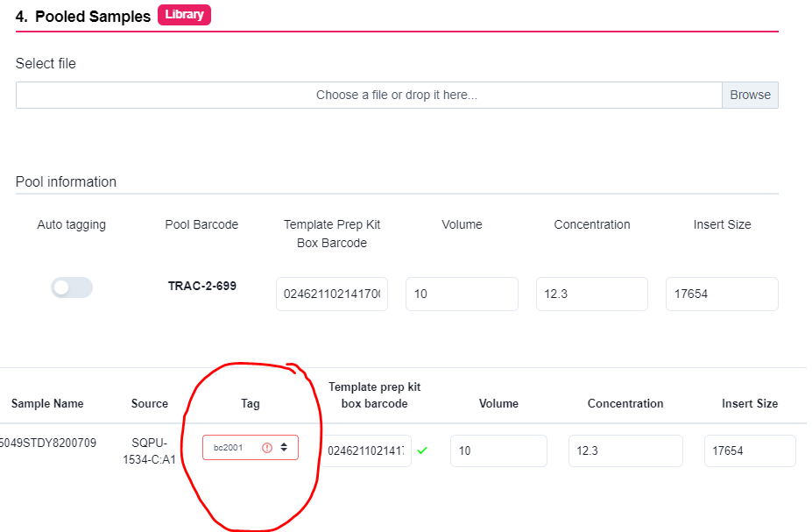The width and height of the screenshot is (812, 532).
Task: Click the Sample Name column header
Action: pos(47,403)
